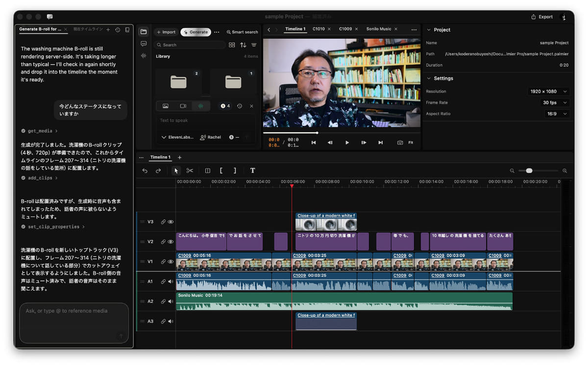Switch to voice generation mode icon

(x=201, y=106)
